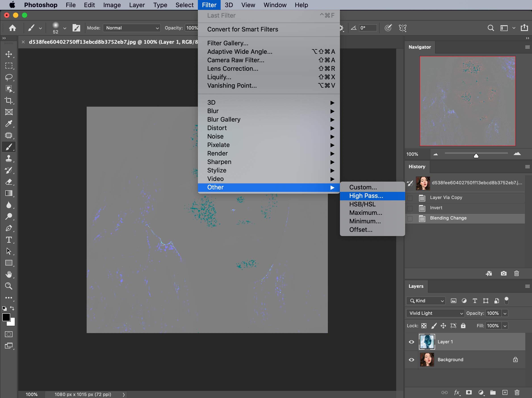Toggle history brush source for Invert state
The width and height of the screenshot is (532, 398).
pyautogui.click(x=410, y=208)
